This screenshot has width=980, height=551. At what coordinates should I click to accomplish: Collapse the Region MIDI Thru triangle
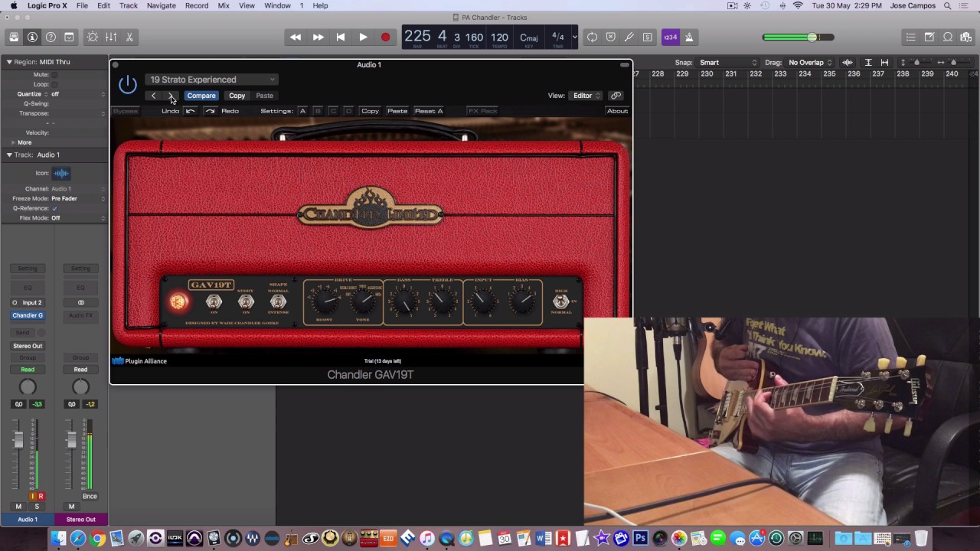(x=9, y=62)
